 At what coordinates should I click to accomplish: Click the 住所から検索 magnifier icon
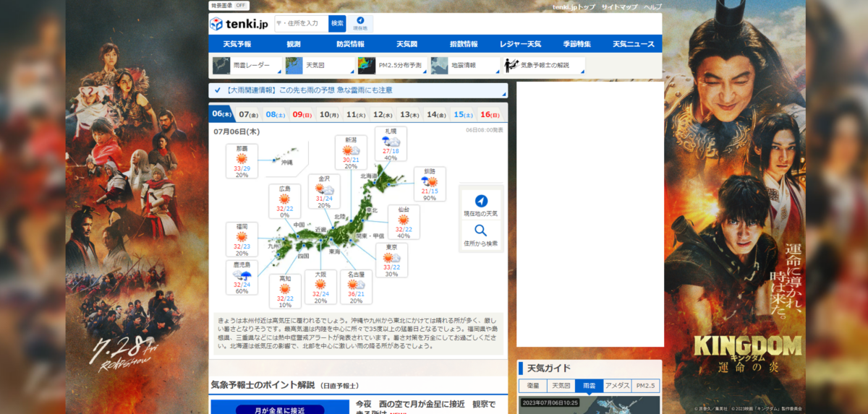[x=481, y=230]
